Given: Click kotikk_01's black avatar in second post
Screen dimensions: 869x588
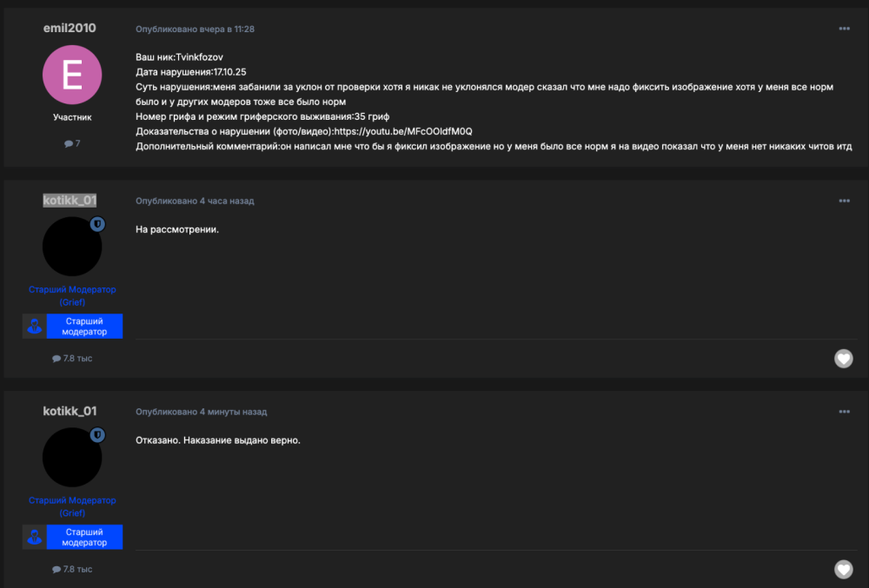Looking at the screenshot, I should point(72,247).
